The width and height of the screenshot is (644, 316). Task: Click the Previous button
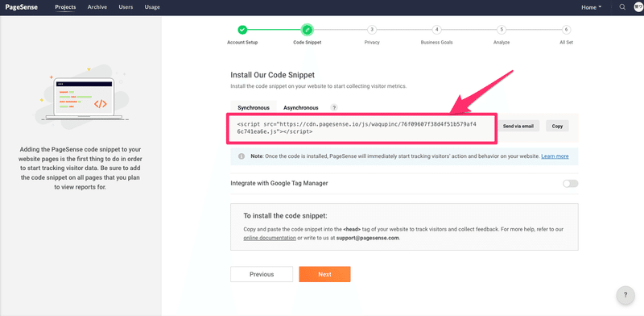[x=262, y=274]
